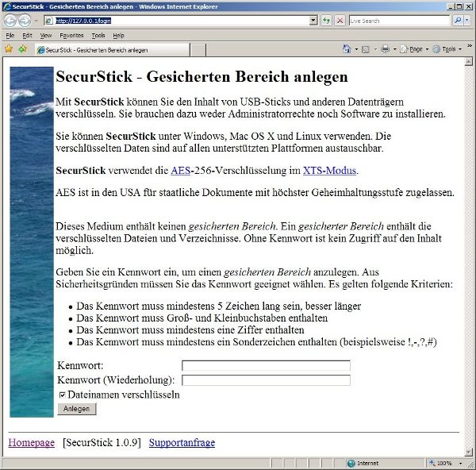The height and width of the screenshot is (470, 476).
Task: Click the magnifier Search icon
Action: point(458,21)
